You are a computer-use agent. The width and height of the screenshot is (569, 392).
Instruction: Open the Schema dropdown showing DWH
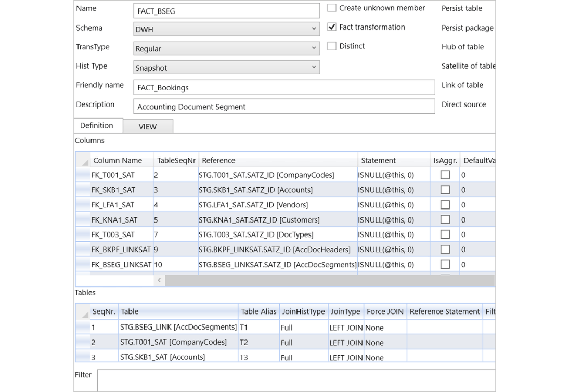313,29
